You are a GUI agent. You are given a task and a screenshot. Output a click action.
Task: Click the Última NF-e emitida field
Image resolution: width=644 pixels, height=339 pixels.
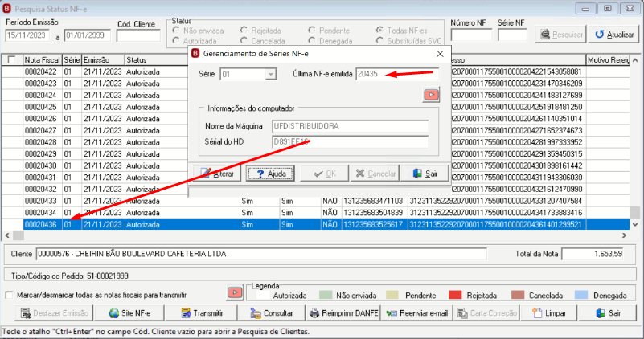point(397,74)
